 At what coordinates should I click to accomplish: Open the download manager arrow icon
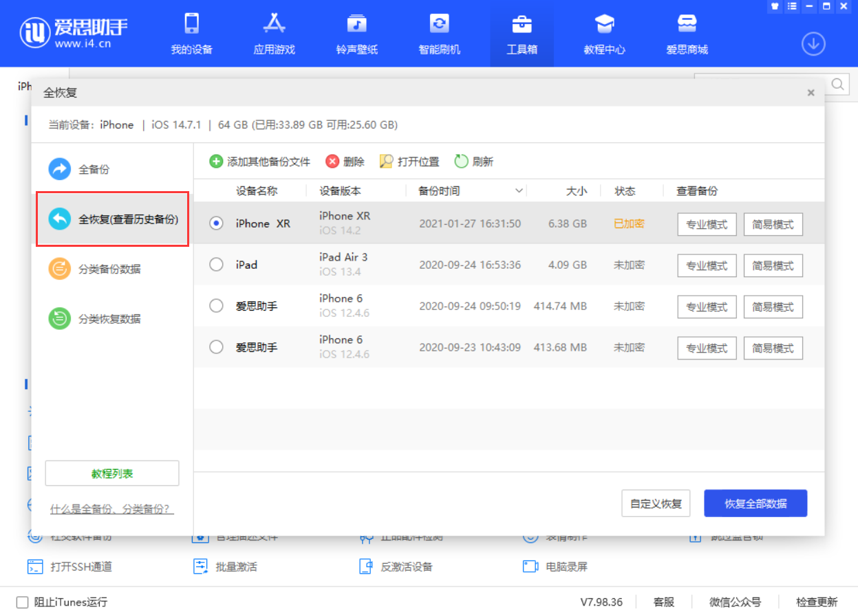(x=813, y=44)
